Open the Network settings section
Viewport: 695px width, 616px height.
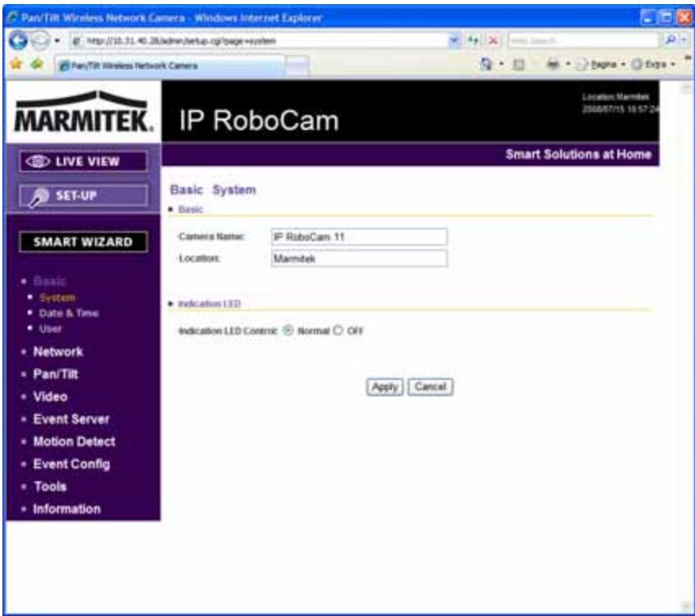coord(58,351)
